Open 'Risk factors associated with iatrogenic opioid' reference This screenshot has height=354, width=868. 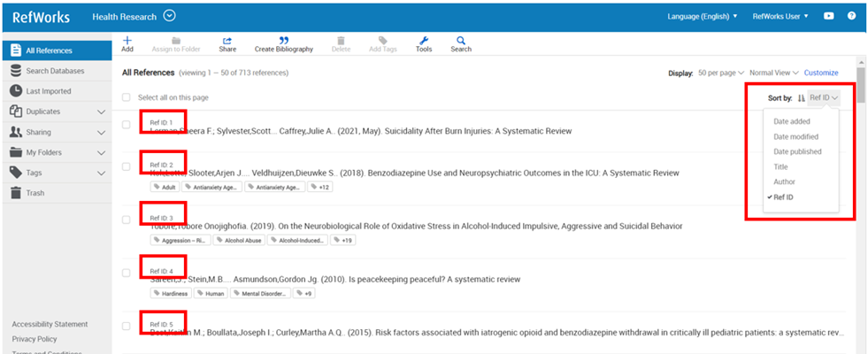(x=610, y=333)
